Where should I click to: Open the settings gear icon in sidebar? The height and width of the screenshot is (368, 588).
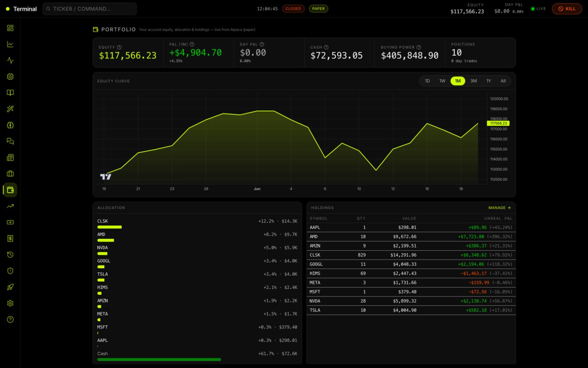[x=10, y=303]
